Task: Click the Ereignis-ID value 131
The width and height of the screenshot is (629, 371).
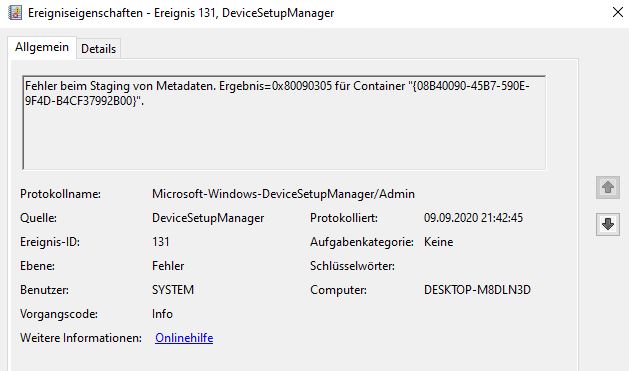Action: tap(160, 242)
